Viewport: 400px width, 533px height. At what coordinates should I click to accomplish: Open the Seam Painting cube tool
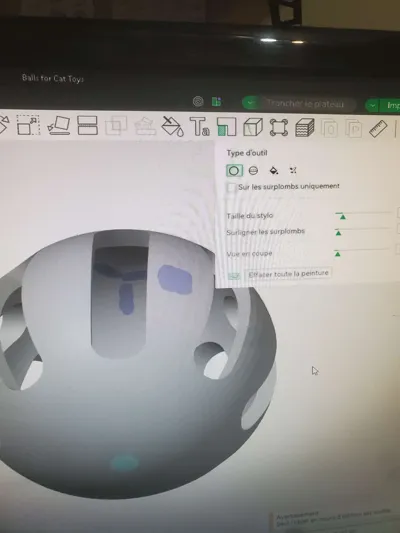tap(253, 127)
